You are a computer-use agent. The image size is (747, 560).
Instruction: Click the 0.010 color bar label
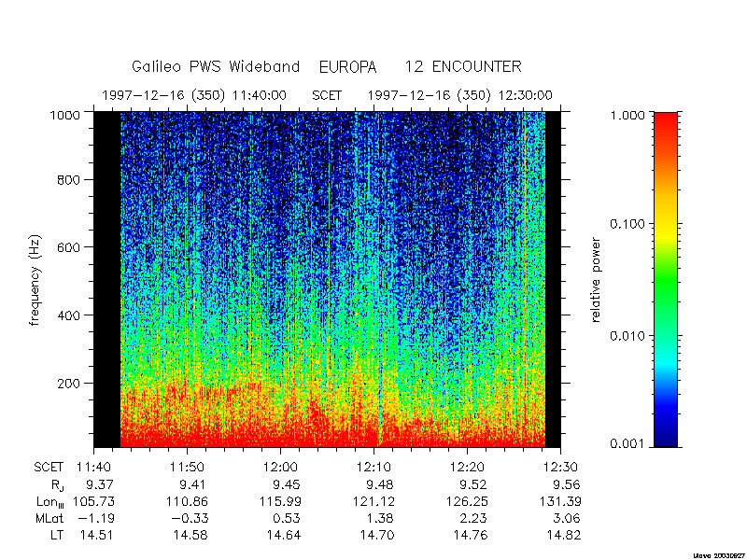tap(628, 336)
